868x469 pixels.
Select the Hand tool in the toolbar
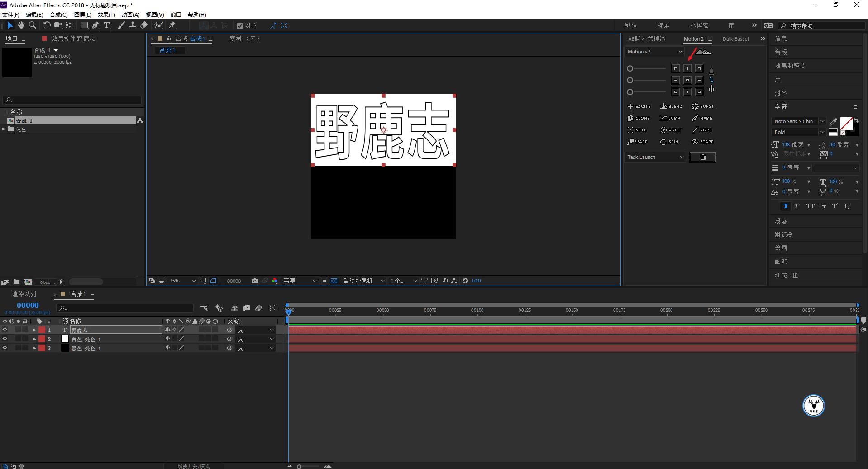[21, 25]
